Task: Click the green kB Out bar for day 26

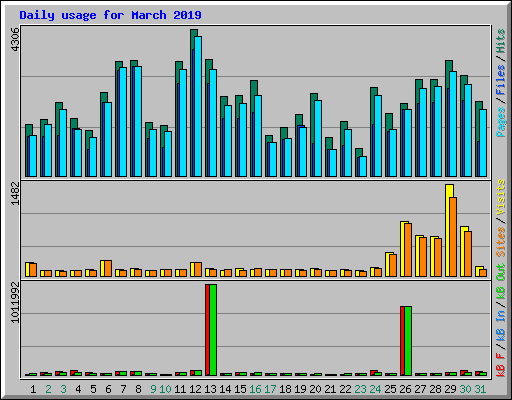Action: point(408,341)
